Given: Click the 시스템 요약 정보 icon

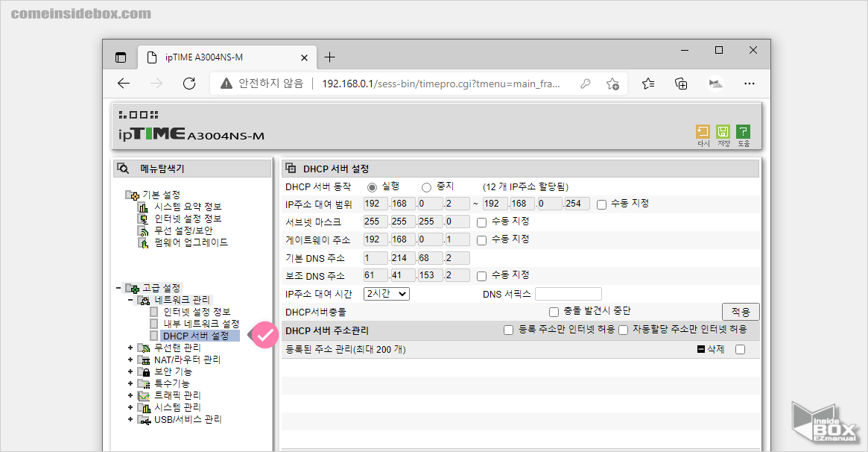Looking at the screenshot, I should (x=143, y=207).
